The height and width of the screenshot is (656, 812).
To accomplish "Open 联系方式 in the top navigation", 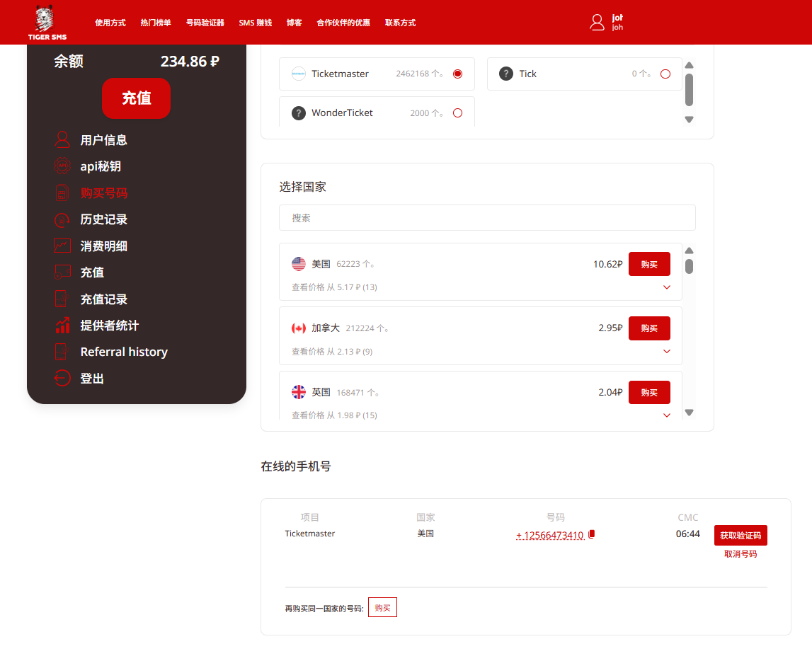I will 400,23.
